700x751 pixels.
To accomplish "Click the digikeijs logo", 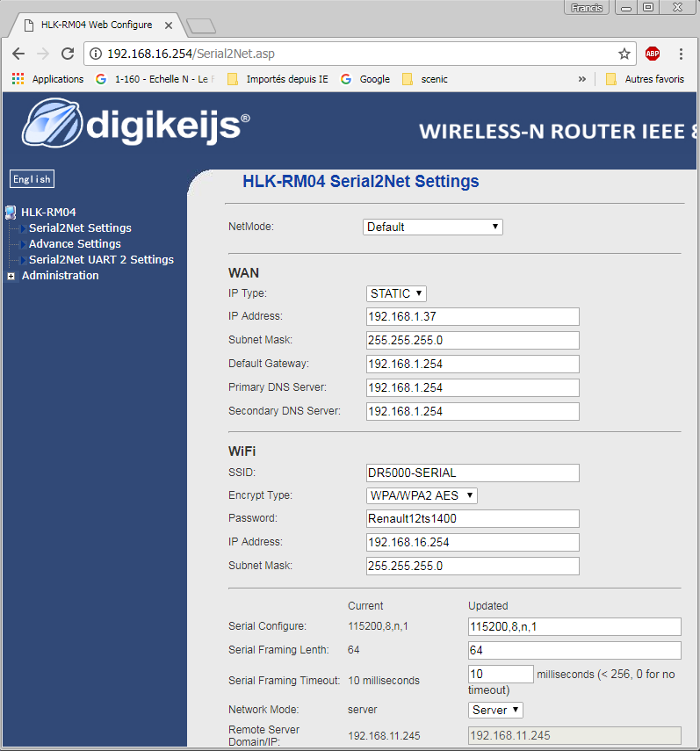I will [x=136, y=124].
